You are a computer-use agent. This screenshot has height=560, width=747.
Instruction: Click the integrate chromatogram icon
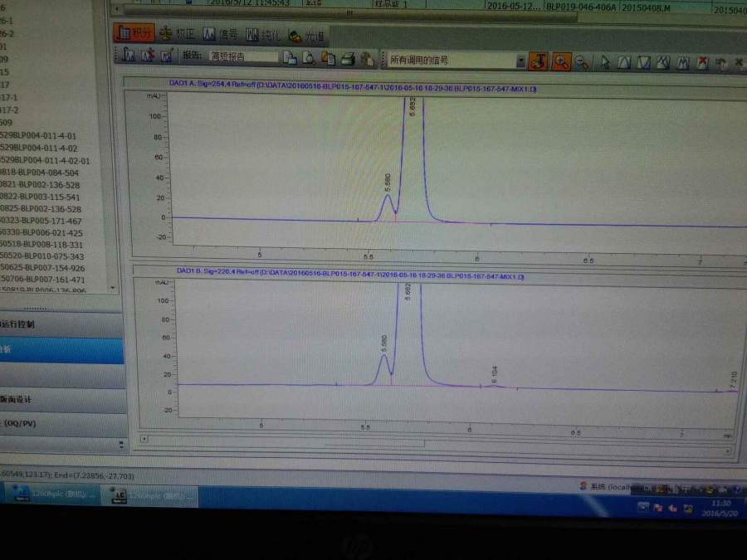click(x=129, y=55)
